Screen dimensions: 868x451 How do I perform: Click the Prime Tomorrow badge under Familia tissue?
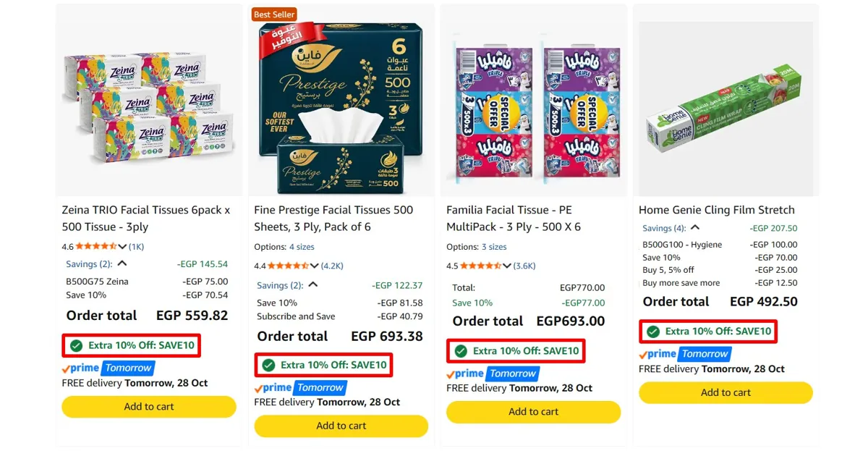pyautogui.click(x=492, y=374)
